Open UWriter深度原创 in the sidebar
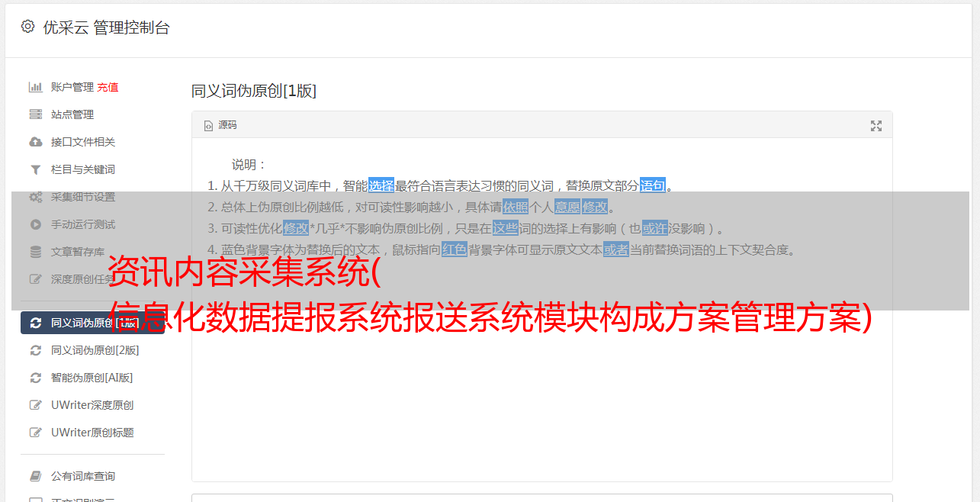This screenshot has width=980, height=502. tap(92, 405)
